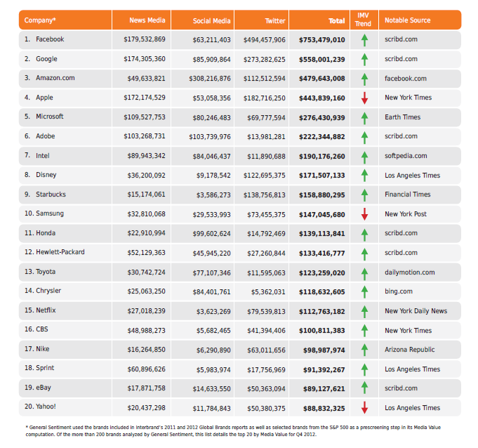The height and width of the screenshot is (448, 478).
Task: Select Netflix's green up trend arrow
Action: (364, 312)
